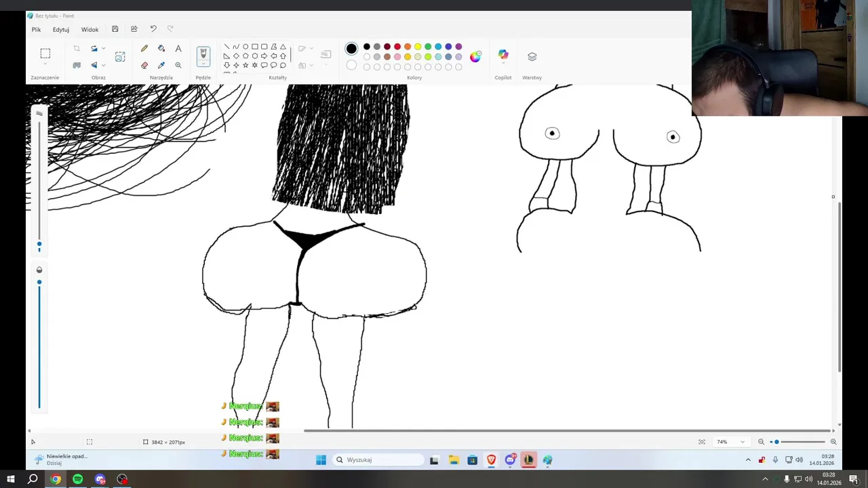Viewport: 868px width, 488px height.
Task: Activate the Color 1 black circle
Action: click(351, 49)
